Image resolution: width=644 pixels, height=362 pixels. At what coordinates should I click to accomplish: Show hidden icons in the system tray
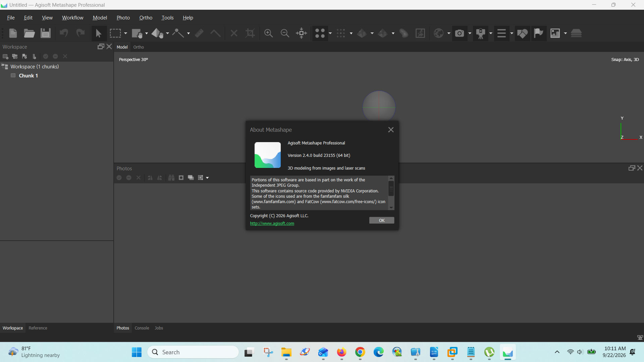click(557, 352)
